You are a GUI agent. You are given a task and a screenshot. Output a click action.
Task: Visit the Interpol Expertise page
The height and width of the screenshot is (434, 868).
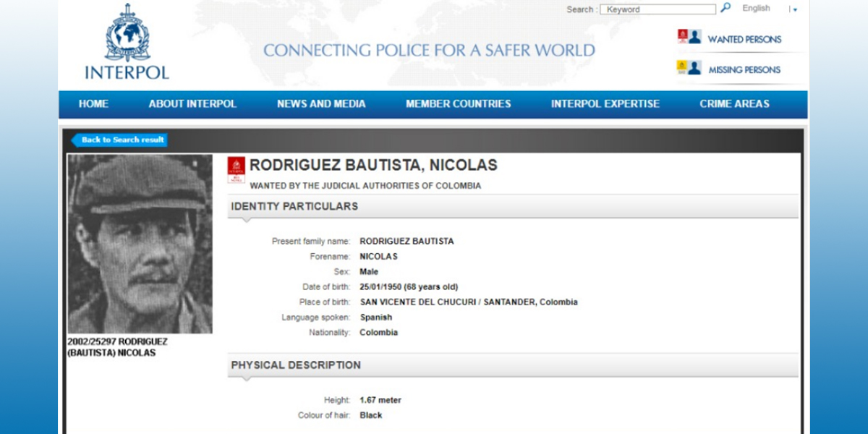(605, 103)
